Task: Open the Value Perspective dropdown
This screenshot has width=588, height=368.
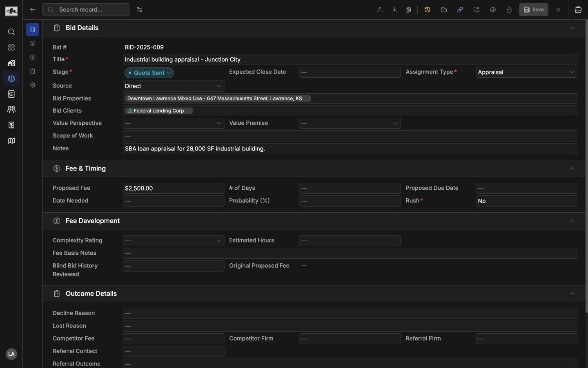Action: (174, 123)
